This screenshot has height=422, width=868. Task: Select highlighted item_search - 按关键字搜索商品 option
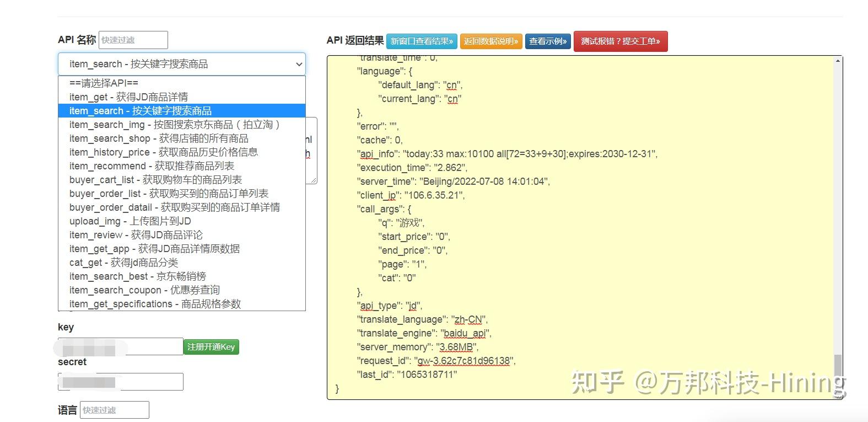click(181, 111)
